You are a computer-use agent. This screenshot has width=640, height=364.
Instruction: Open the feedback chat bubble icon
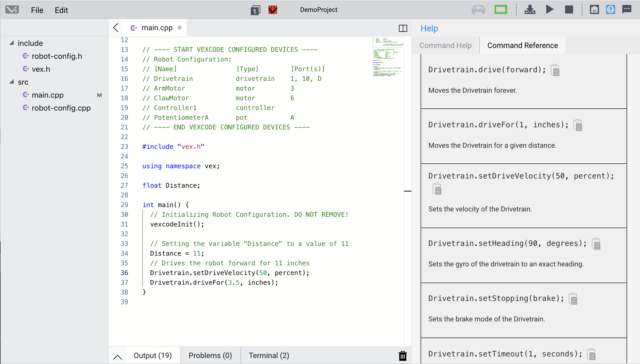(x=627, y=10)
